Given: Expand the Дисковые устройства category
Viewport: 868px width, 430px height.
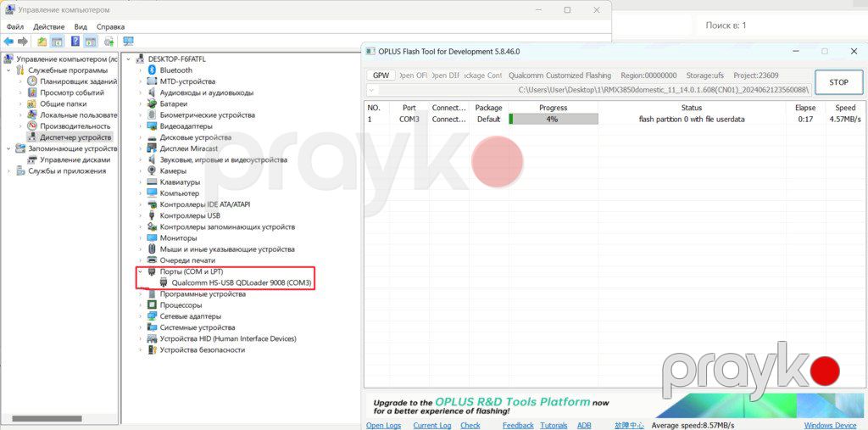Looking at the screenshot, I should pyautogui.click(x=140, y=137).
